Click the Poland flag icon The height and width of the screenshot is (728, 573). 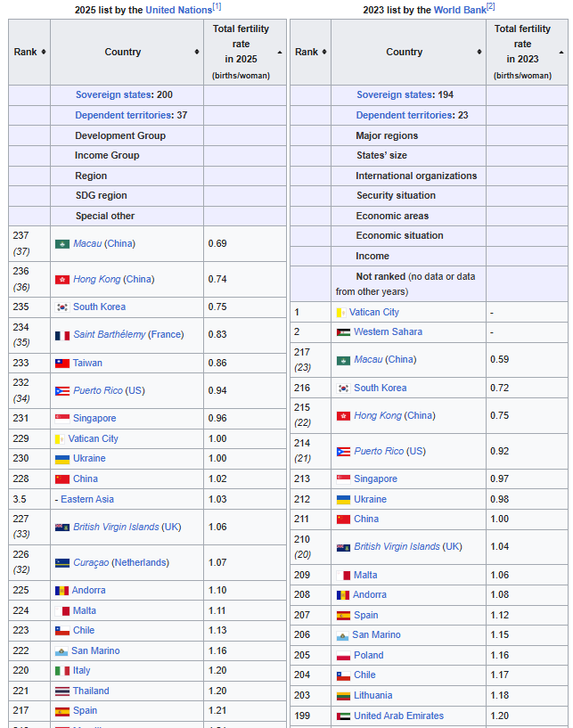343,656
